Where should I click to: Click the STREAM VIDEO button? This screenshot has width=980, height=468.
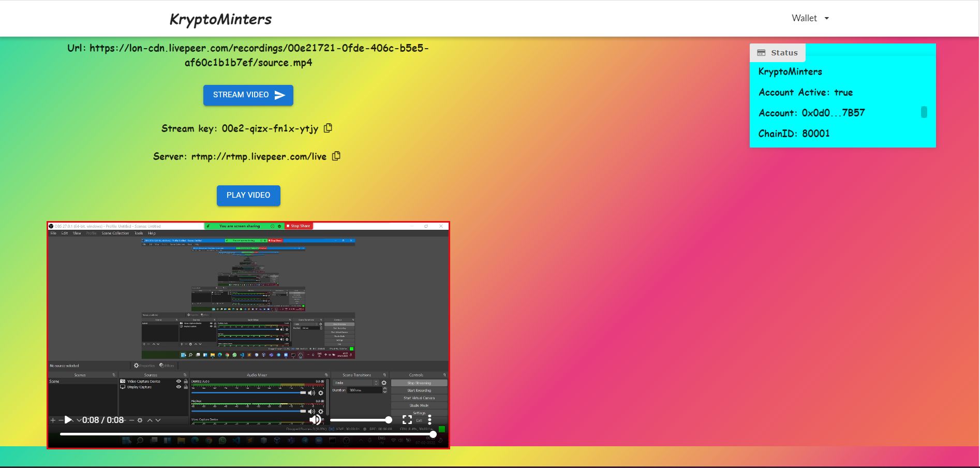coord(248,95)
